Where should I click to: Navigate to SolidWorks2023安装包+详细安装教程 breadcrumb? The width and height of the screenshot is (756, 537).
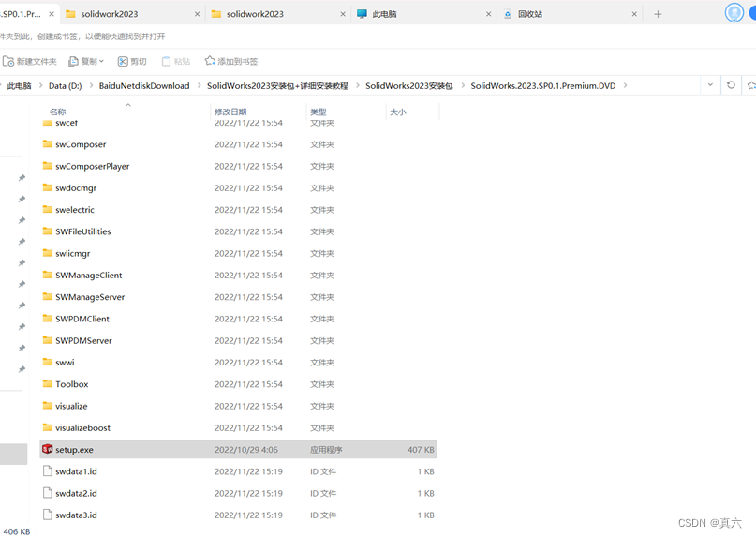(x=277, y=86)
